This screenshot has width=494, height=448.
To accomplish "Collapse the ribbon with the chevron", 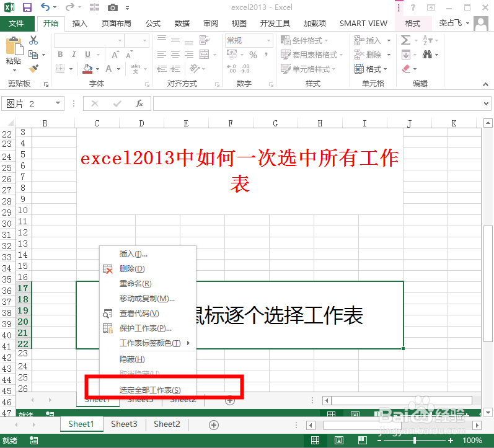I will [x=485, y=84].
